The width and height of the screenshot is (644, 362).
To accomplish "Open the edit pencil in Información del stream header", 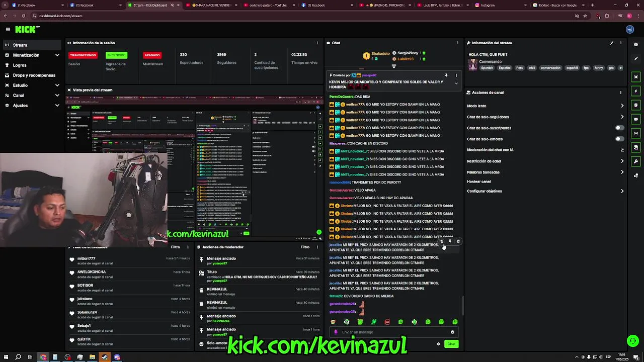I will point(612,43).
